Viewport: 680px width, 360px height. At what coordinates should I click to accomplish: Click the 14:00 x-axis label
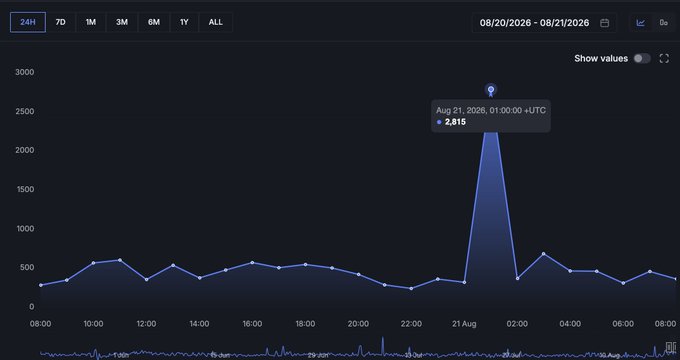point(199,324)
